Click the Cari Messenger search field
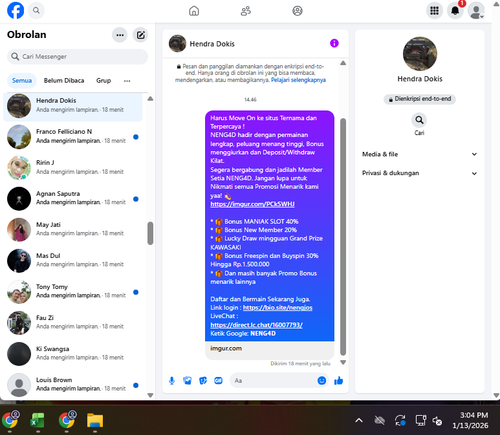This screenshot has height=435, width=500. pos(77,57)
